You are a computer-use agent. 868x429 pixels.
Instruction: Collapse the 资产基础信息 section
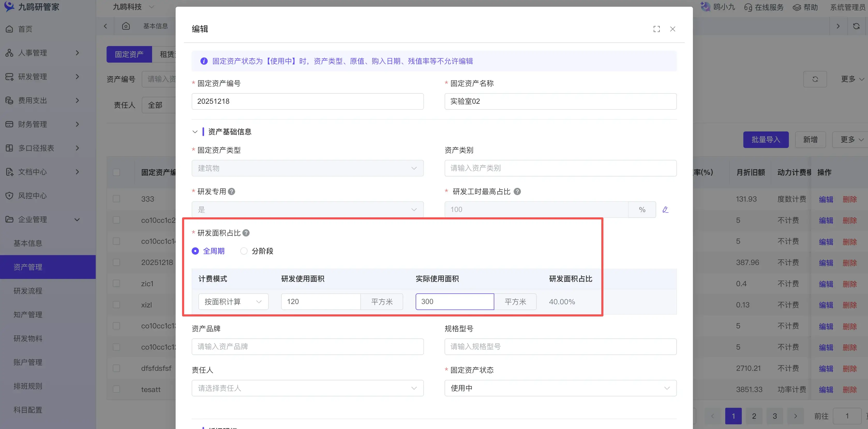[x=195, y=131]
